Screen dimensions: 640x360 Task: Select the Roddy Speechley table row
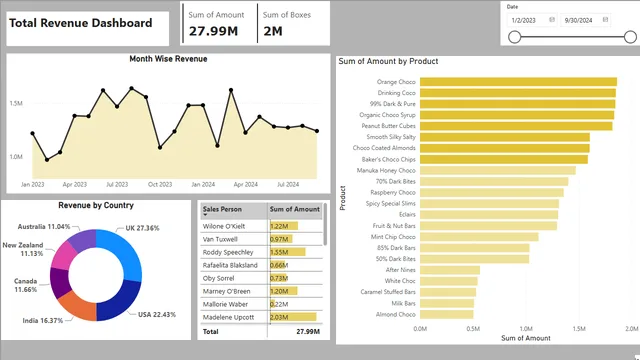pos(261,252)
